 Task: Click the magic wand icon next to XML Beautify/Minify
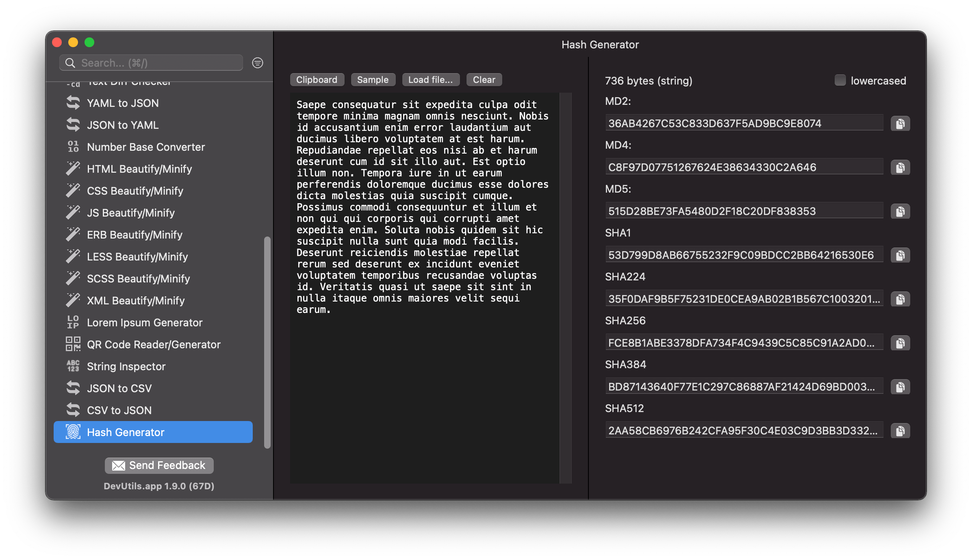coord(73,300)
